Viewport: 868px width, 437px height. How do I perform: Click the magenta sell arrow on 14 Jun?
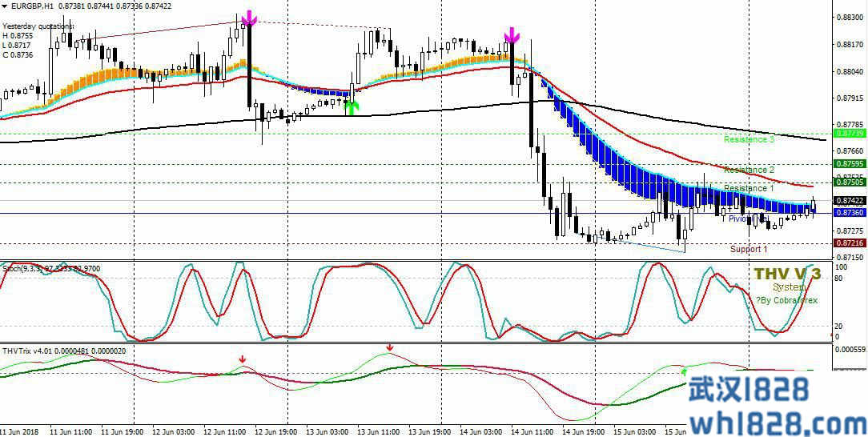(x=512, y=34)
